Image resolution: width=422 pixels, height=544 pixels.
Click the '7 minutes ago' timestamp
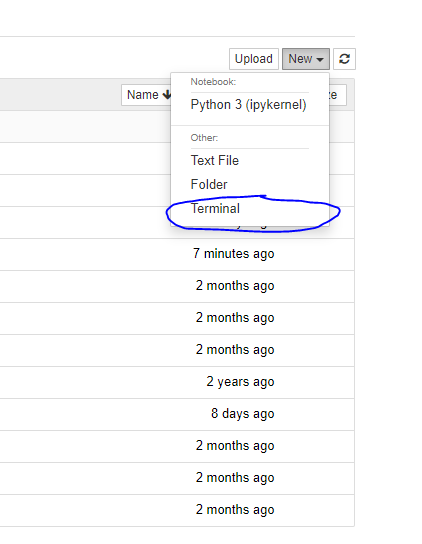(x=234, y=254)
